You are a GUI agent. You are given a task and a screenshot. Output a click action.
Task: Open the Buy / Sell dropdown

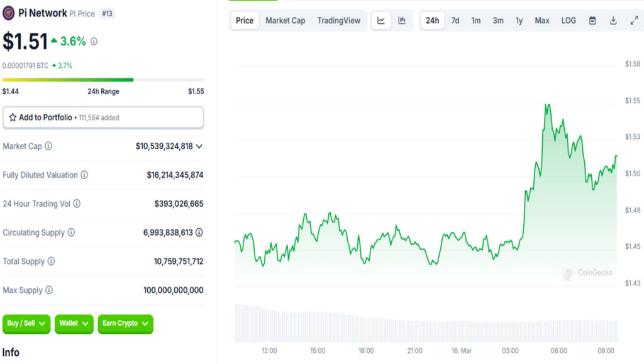coord(26,324)
